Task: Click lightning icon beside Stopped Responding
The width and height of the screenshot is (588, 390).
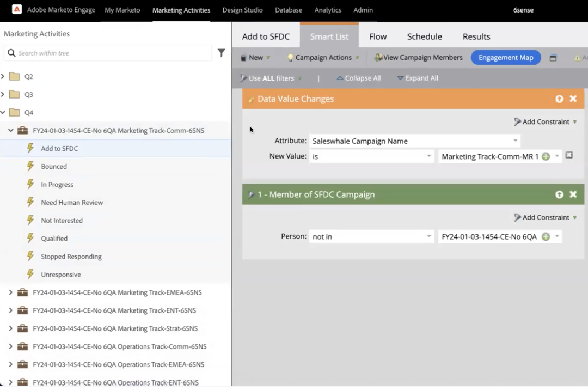Action: point(30,256)
